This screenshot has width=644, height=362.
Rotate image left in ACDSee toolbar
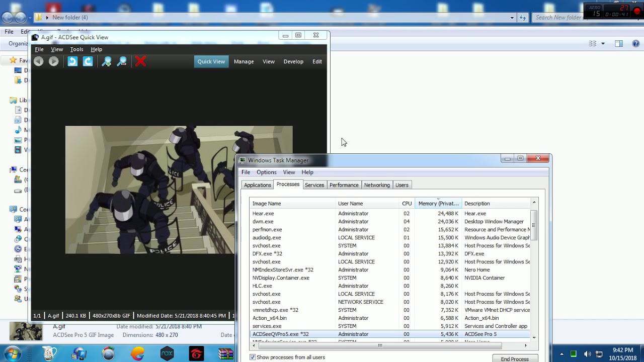pos(72,61)
